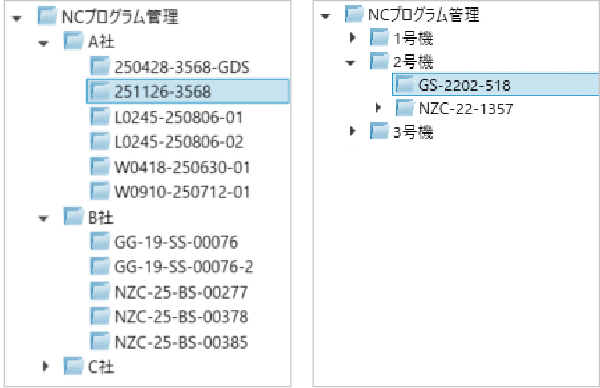Click the 3号機 folder icon
The height and width of the screenshot is (388, 600).
[379, 131]
